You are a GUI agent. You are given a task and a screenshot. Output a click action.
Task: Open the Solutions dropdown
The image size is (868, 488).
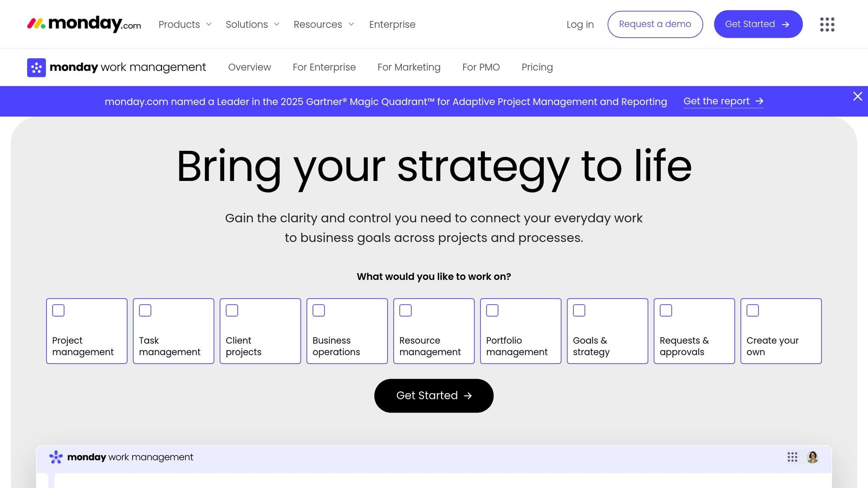[253, 25]
